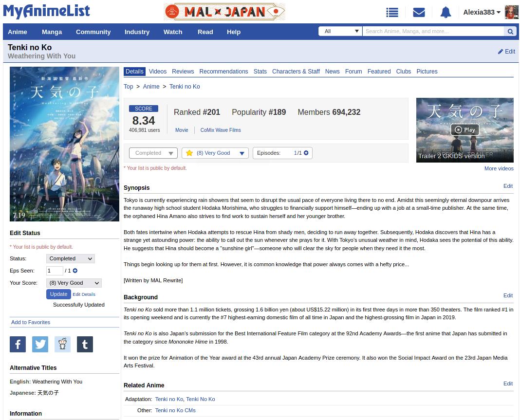This screenshot has width=520, height=420.
Task: Click the Top breadcrumb link
Action: (129, 87)
